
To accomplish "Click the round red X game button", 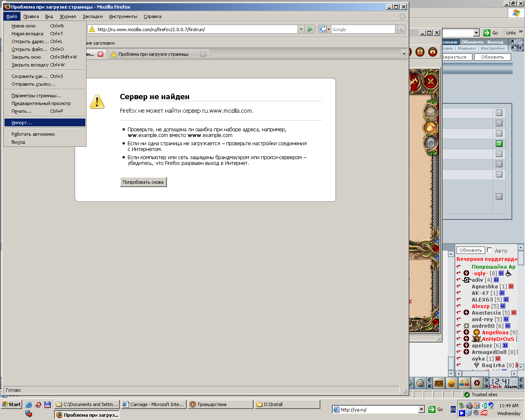I will pos(431,81).
